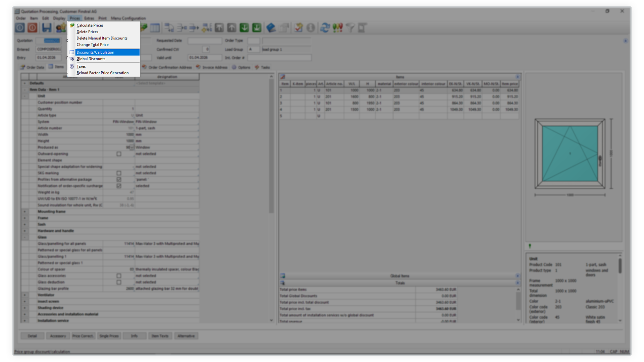Click the Price Correct. button
This screenshot has height=362, width=644.
[x=83, y=336]
